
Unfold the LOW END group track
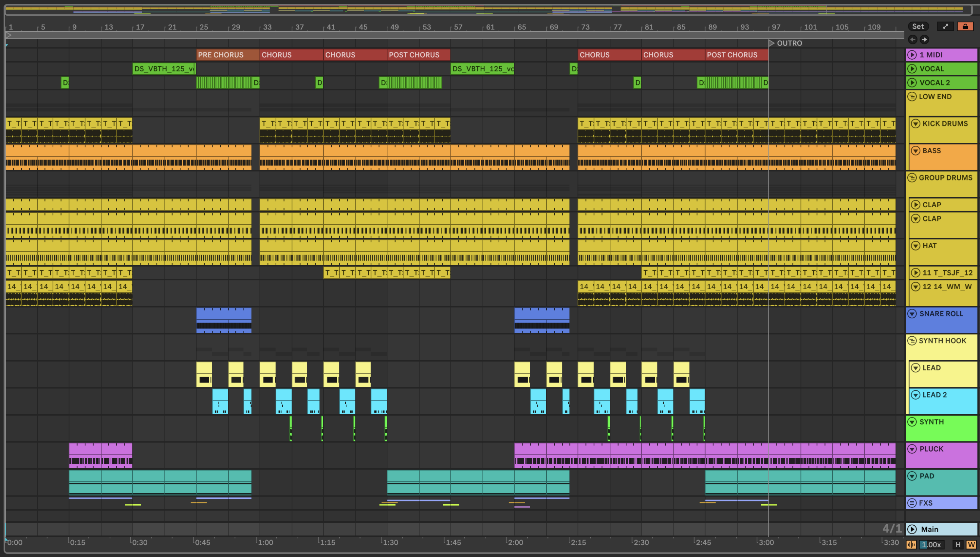[912, 97]
